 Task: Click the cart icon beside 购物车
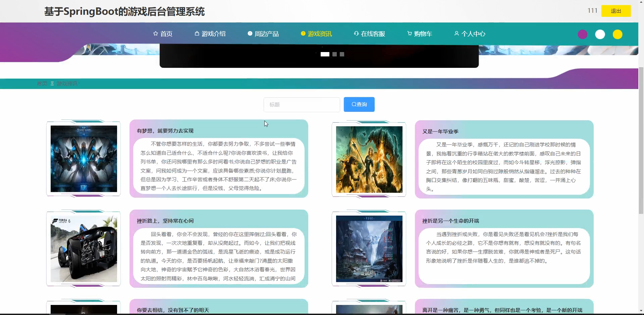(410, 34)
